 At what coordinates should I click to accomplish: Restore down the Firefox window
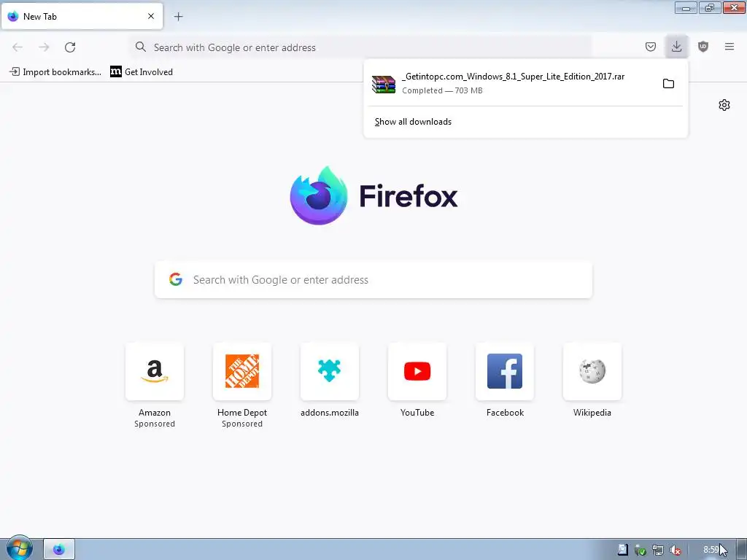coord(710,7)
